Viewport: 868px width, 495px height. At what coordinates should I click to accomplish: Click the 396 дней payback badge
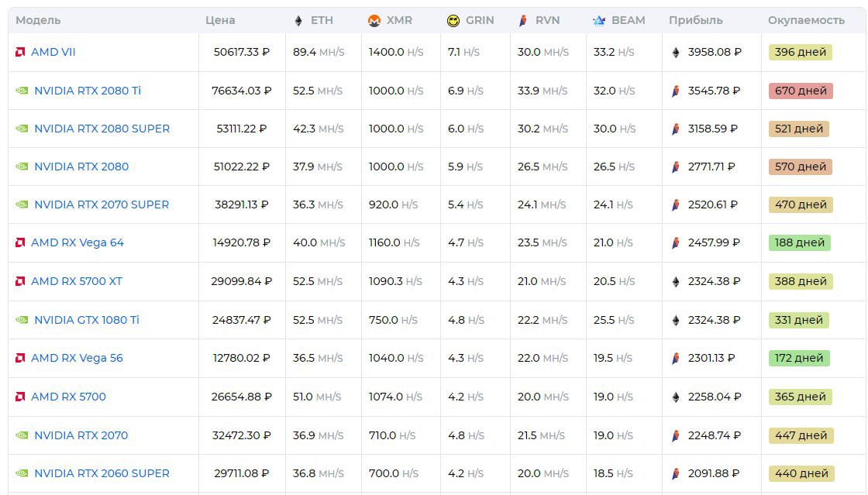pos(801,52)
